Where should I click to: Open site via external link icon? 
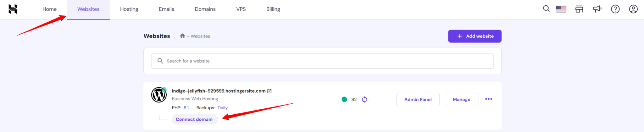click(269, 91)
